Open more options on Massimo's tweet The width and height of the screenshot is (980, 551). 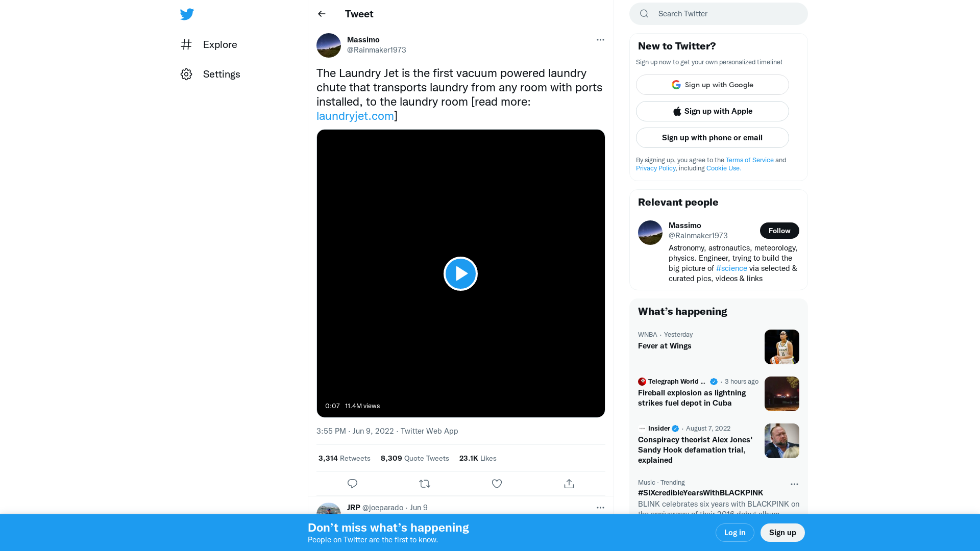click(x=600, y=39)
